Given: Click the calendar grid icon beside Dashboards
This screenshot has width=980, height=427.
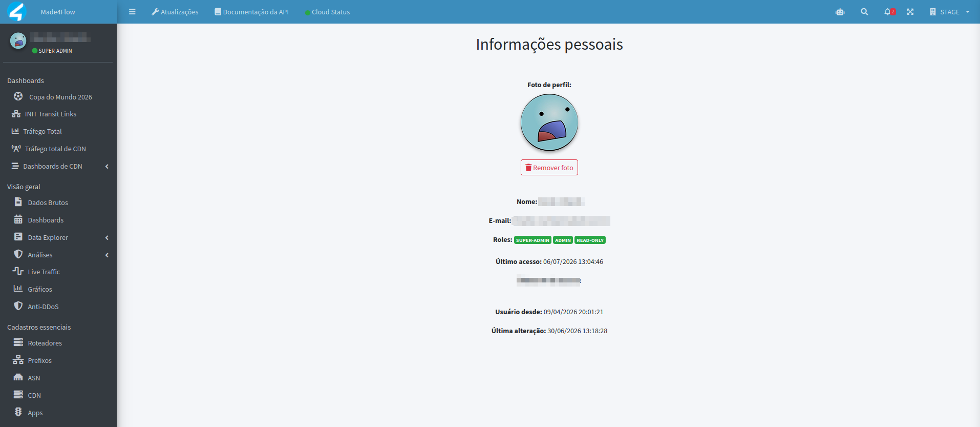Looking at the screenshot, I should (18, 219).
